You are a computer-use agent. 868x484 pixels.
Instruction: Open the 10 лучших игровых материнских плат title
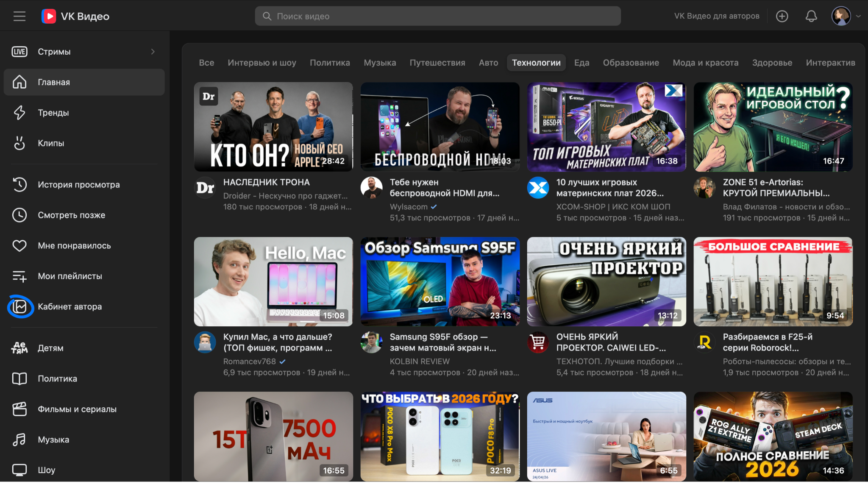610,188
